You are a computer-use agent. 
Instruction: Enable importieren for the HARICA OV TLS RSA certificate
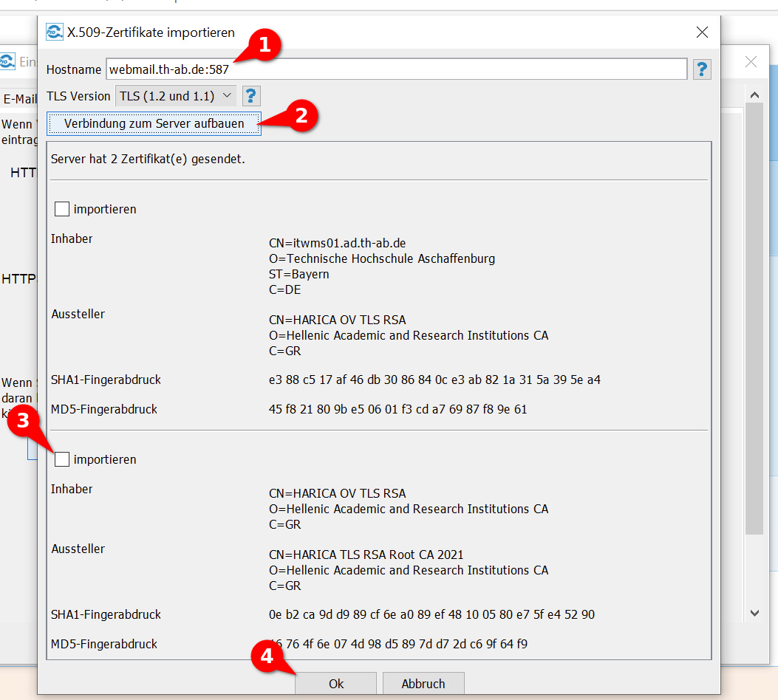coord(62,460)
